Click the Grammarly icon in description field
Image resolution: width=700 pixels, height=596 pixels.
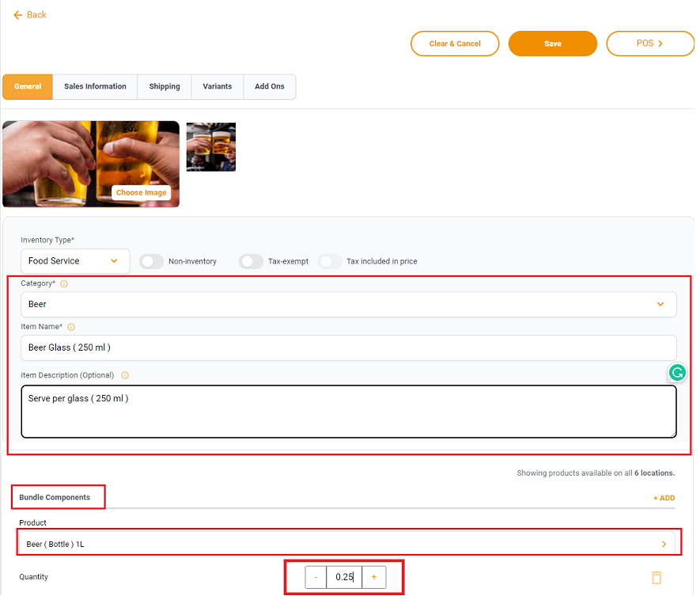677,373
